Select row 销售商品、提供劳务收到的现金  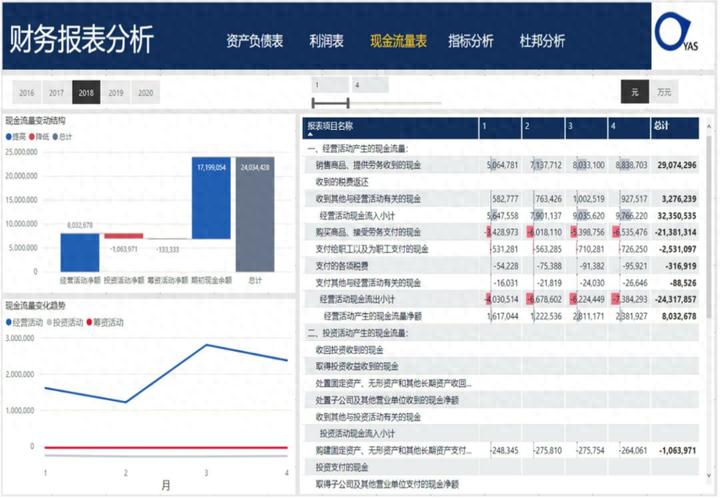tap(501, 165)
